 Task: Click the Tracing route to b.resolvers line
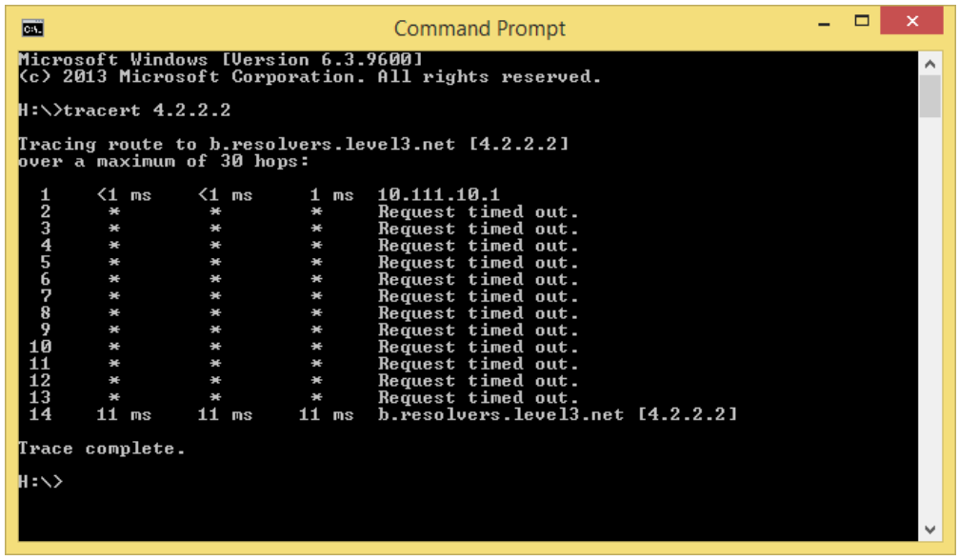tap(293, 144)
